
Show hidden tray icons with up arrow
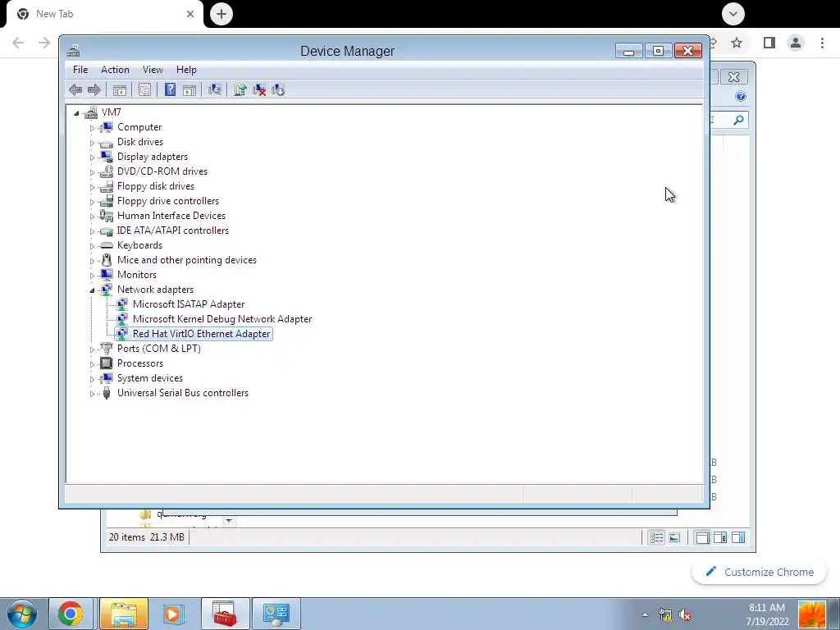645,615
